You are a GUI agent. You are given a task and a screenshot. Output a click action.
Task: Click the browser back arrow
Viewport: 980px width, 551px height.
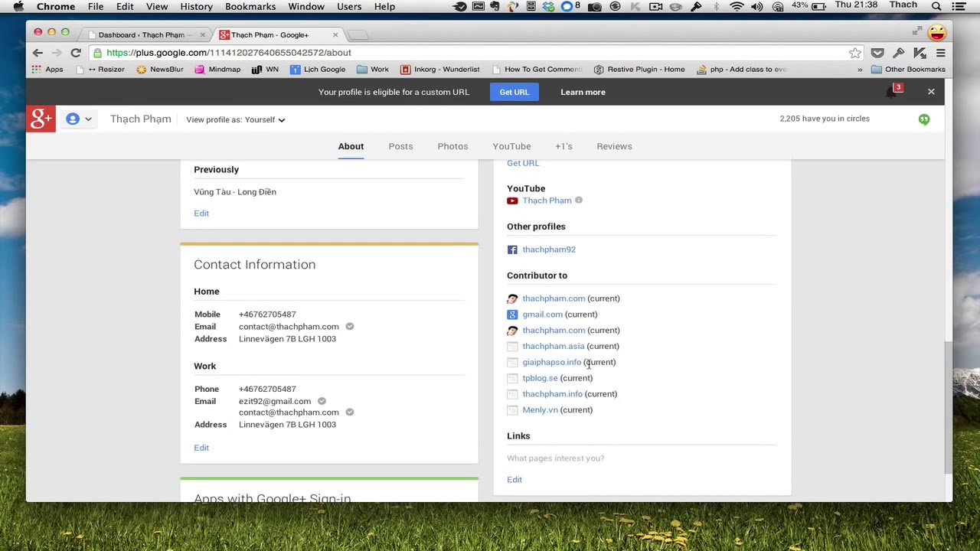[x=38, y=52]
